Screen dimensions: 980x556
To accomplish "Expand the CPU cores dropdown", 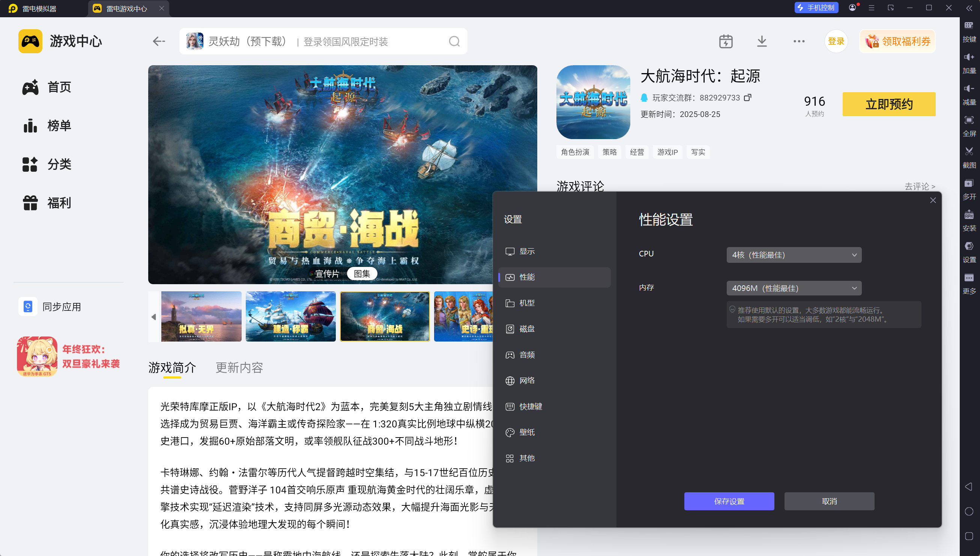I will coord(794,255).
